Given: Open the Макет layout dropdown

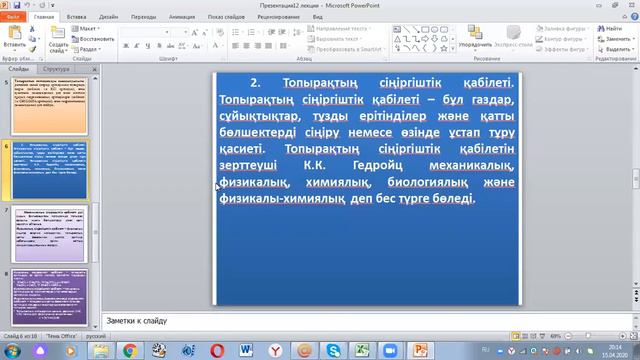Looking at the screenshot, I should point(86,29).
